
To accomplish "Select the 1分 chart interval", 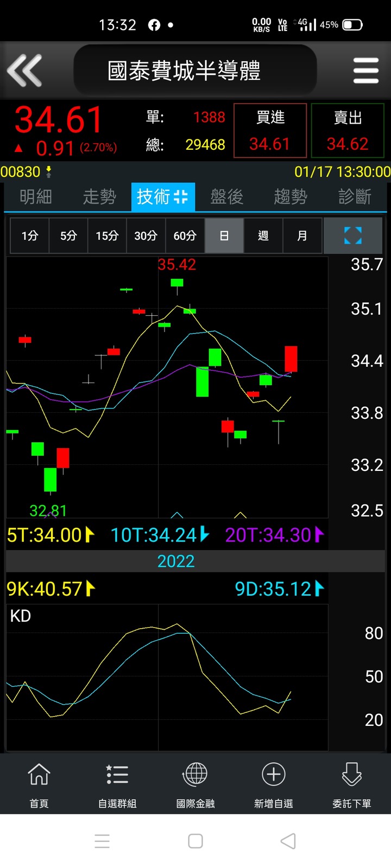I will tap(30, 235).
